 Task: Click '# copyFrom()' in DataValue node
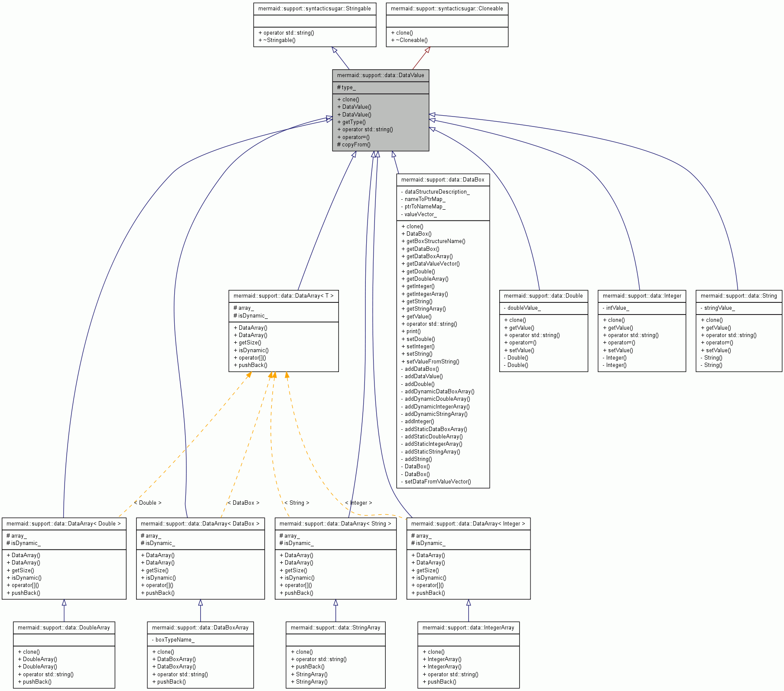(354, 145)
